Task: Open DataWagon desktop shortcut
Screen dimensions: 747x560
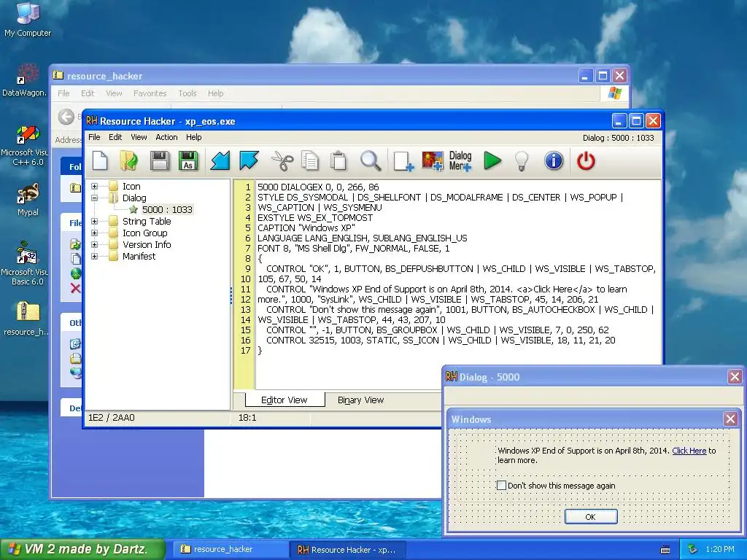Action: tap(25, 80)
